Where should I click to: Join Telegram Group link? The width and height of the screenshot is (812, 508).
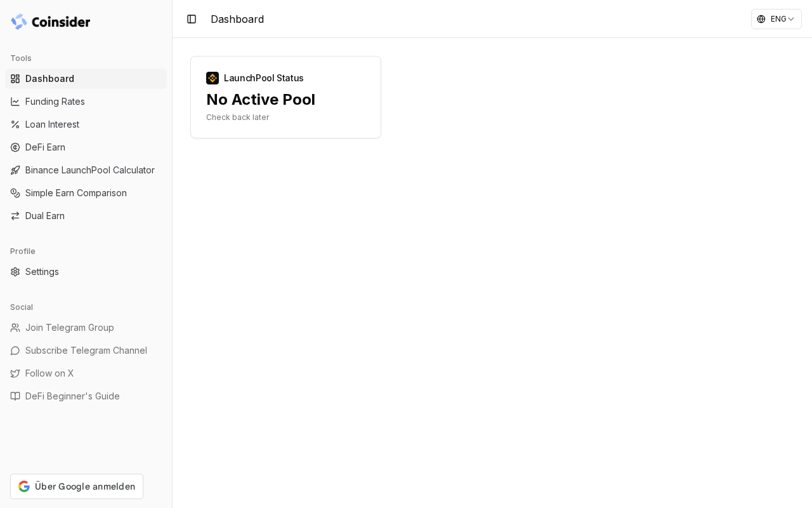pyautogui.click(x=70, y=328)
